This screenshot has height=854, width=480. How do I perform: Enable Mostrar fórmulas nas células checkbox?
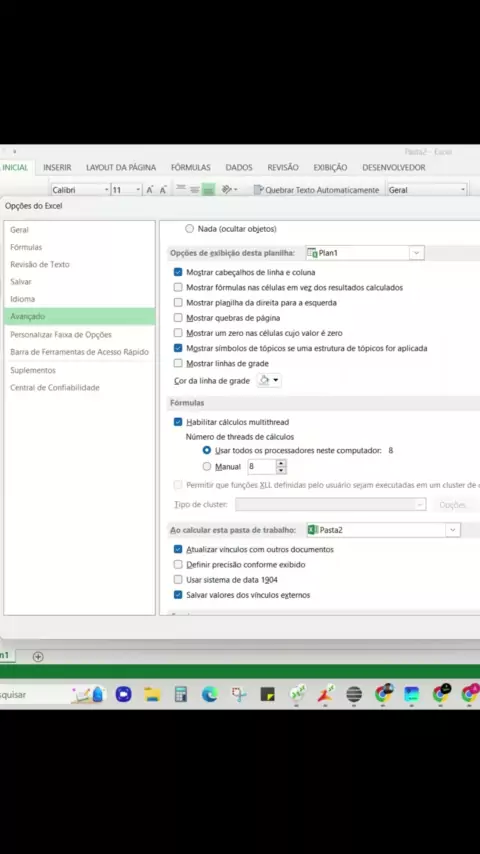[178, 287]
